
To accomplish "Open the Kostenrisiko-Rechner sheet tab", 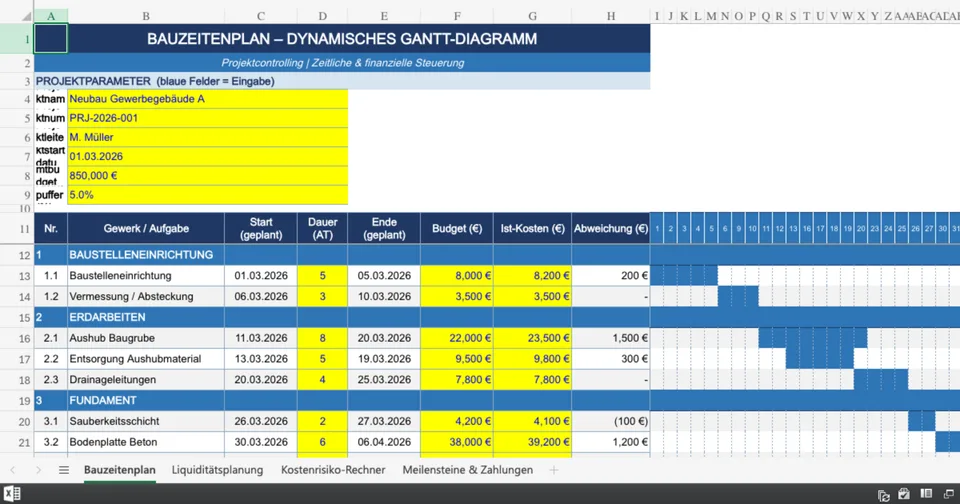I will pyautogui.click(x=333, y=470).
